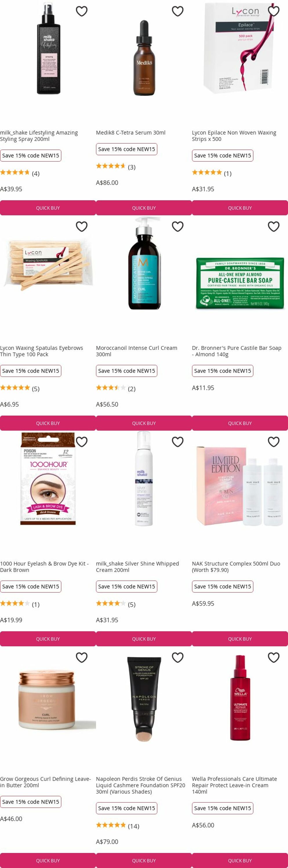The image size is (288, 868).
Task: Favorite the NAK Structure Complex Duo
Action: (274, 442)
